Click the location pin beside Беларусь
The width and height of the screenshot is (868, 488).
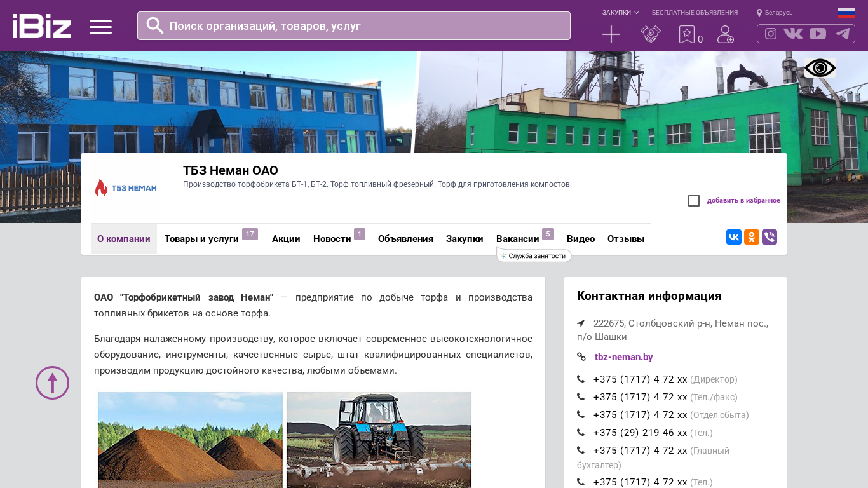[759, 13]
